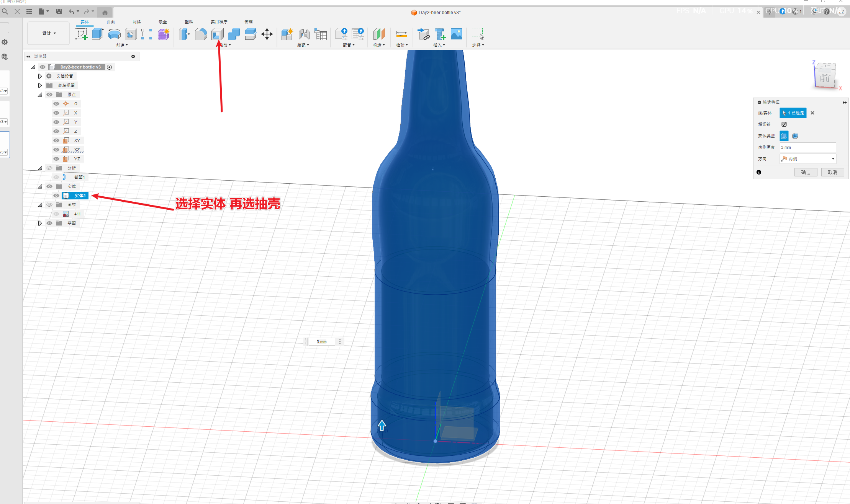
Task: Select the Extrude tool icon
Action: coord(98,34)
